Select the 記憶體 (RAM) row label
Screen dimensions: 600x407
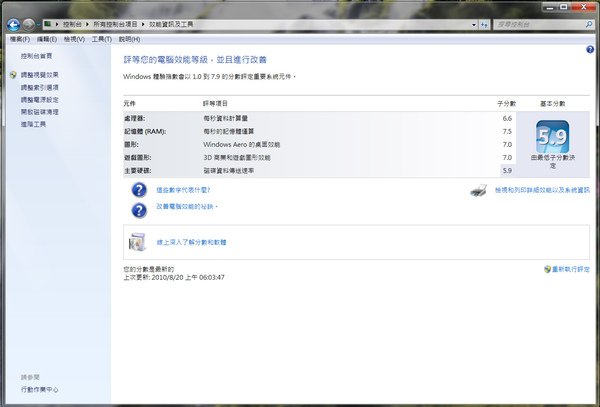click(x=145, y=132)
